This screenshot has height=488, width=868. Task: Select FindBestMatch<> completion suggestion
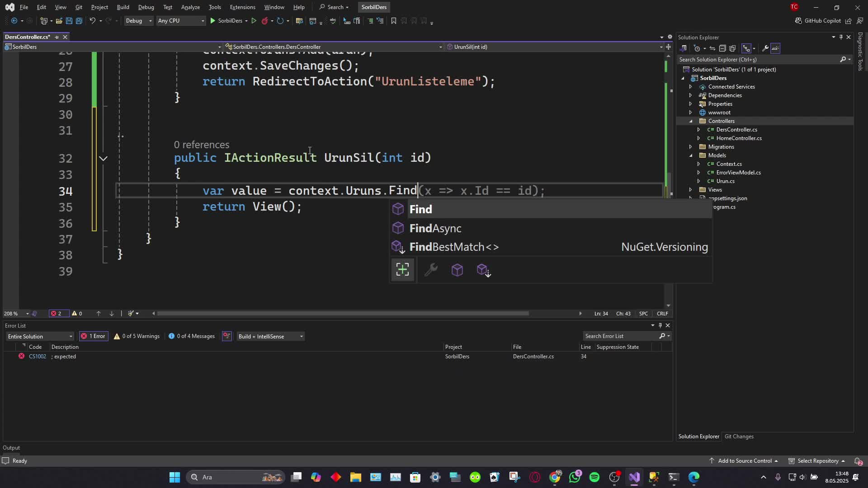tap(550, 247)
